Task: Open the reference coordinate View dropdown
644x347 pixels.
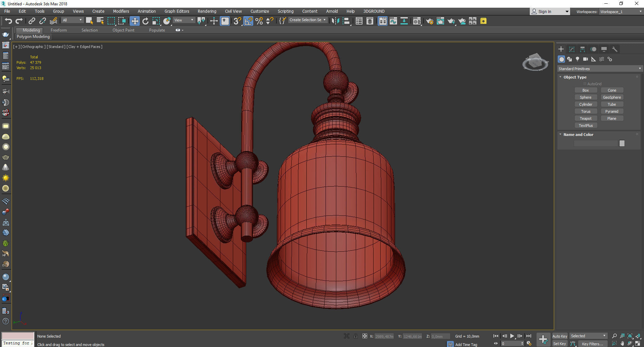Action: point(184,20)
